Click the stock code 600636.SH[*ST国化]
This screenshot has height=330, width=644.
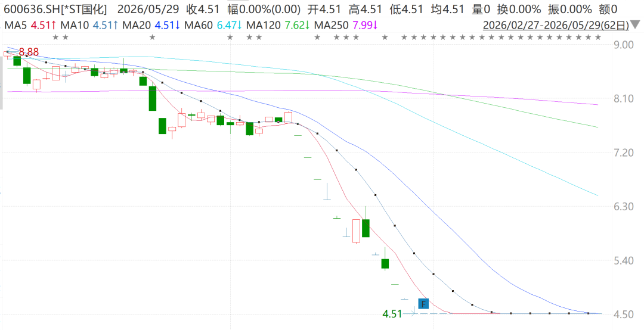(55, 9)
